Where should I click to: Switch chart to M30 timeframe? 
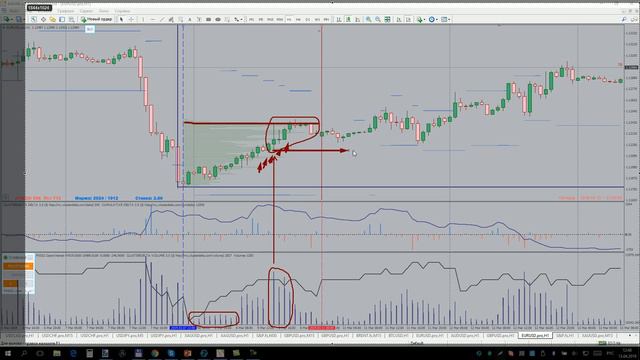click(x=279, y=19)
